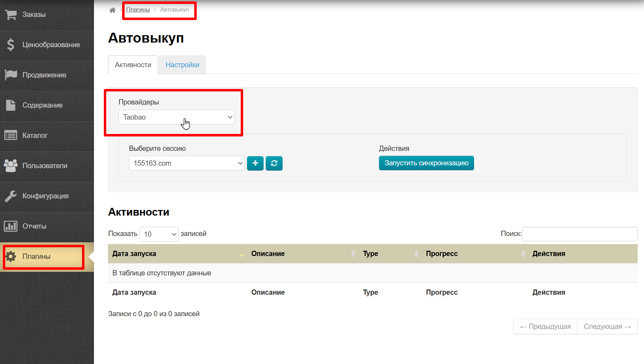Click the wrench Configuration icon
The width and height of the screenshot is (644, 364).
point(11,196)
